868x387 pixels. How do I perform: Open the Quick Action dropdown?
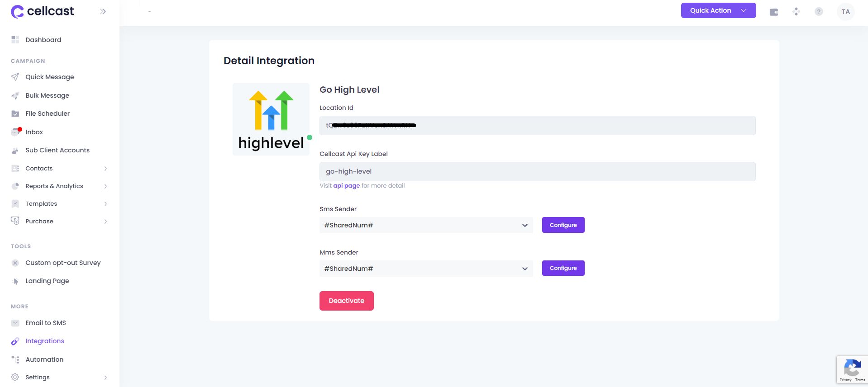click(x=718, y=10)
